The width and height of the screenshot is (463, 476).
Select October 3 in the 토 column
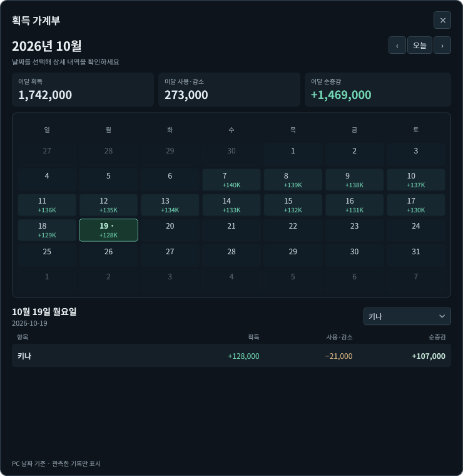pos(416,155)
